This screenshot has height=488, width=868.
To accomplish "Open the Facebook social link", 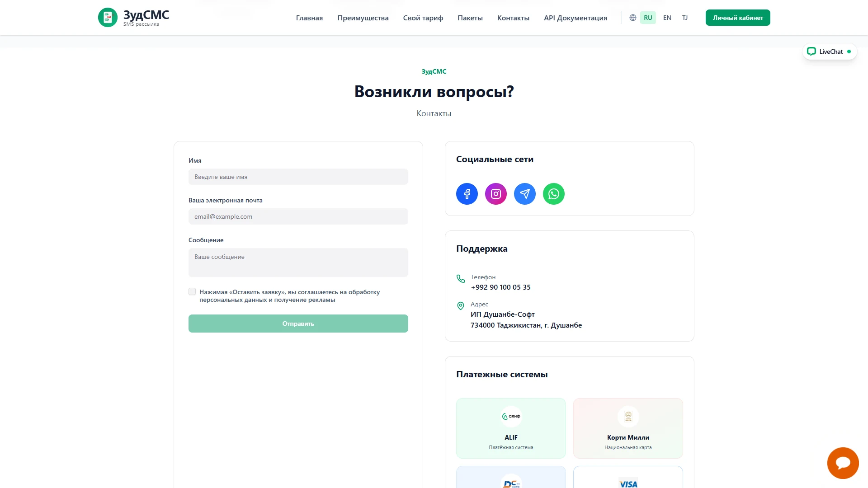I will point(467,194).
